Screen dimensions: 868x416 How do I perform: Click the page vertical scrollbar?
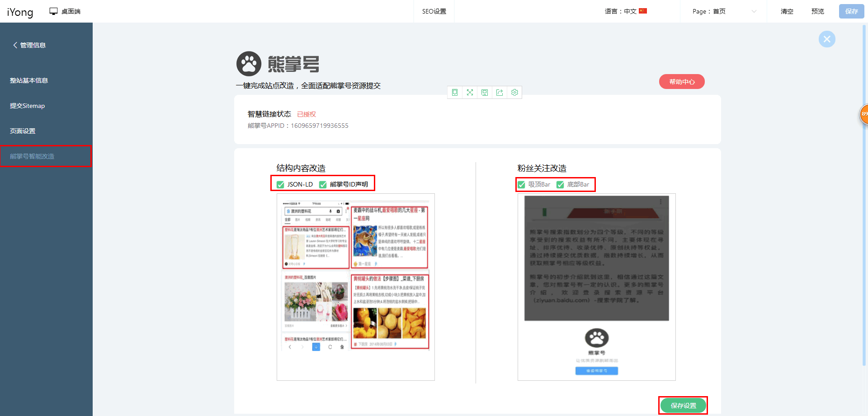(863, 194)
